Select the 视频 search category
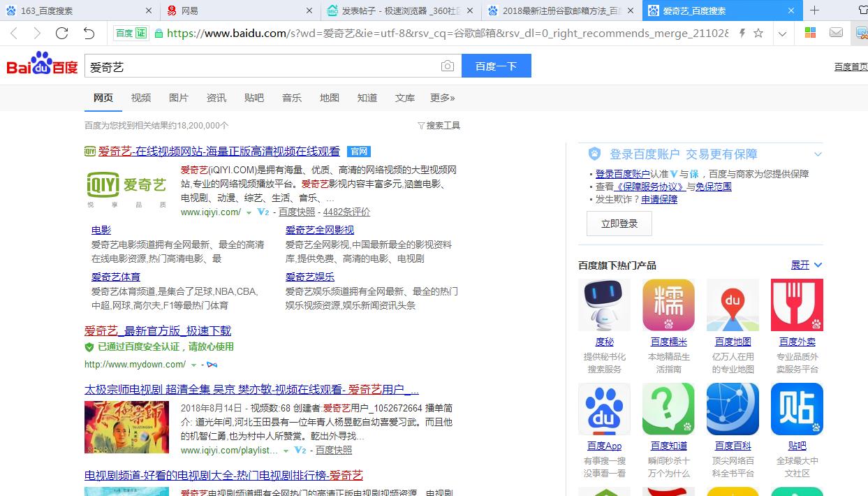The height and width of the screenshot is (496, 868). [x=141, y=98]
